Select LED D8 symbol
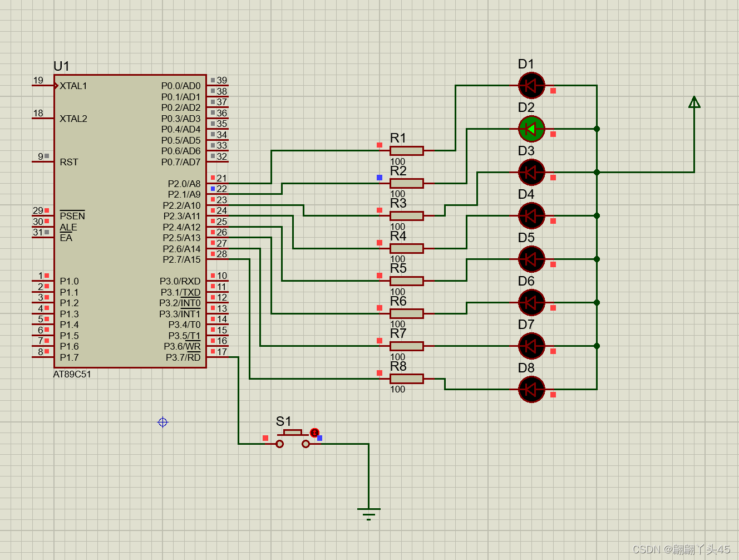The image size is (739, 560). (x=531, y=390)
